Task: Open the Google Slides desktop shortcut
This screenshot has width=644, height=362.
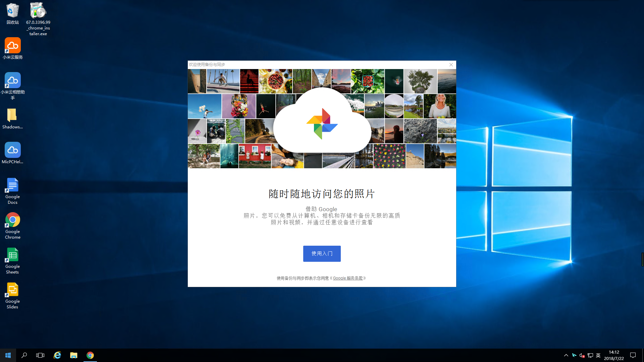Action: [x=12, y=295]
